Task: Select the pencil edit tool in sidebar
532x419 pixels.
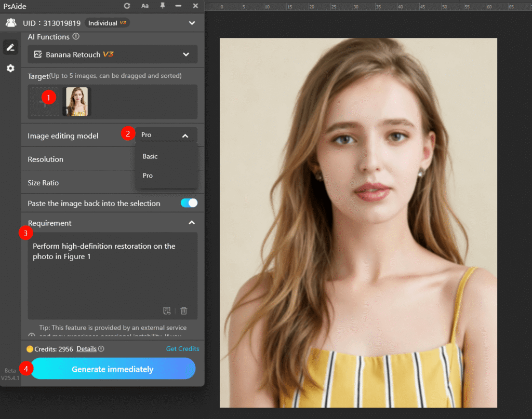Action: pos(10,47)
